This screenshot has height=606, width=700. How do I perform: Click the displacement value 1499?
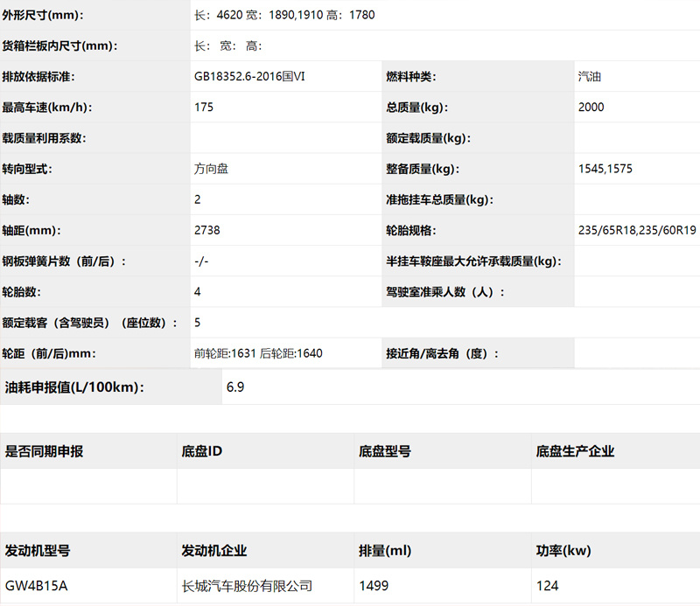374,586
